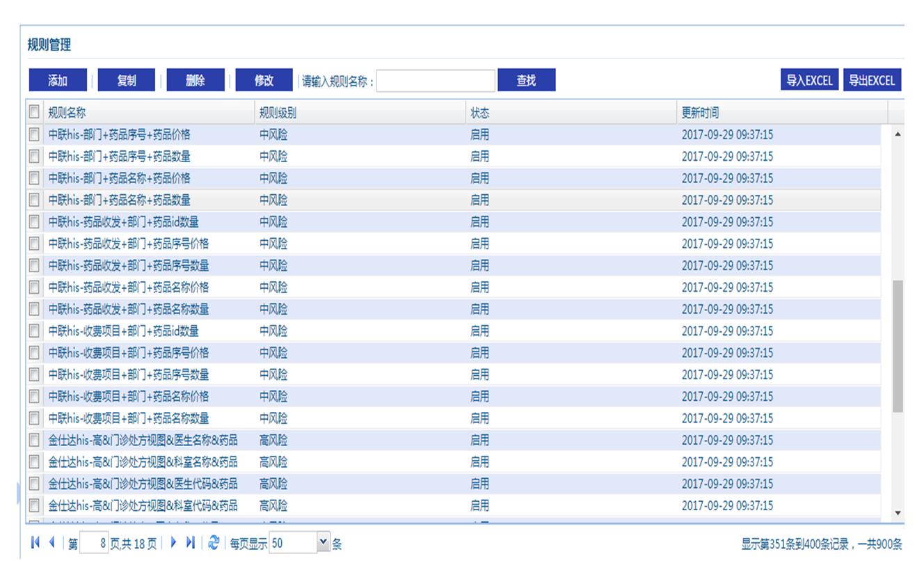Toggle select-all checkbox in table header
The width and height of the screenshot is (924, 561).
34,112
